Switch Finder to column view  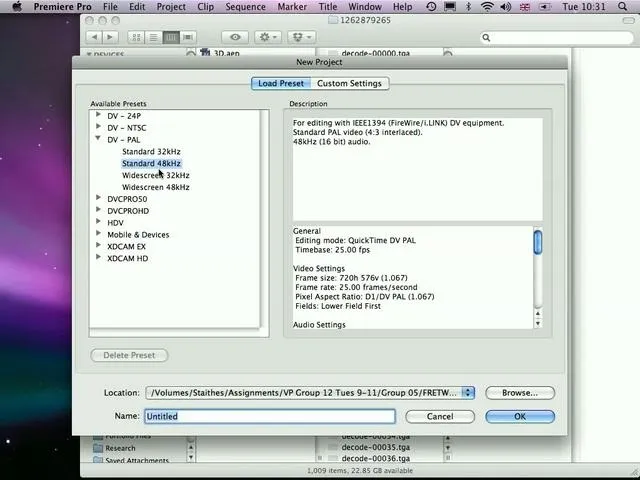pos(171,38)
